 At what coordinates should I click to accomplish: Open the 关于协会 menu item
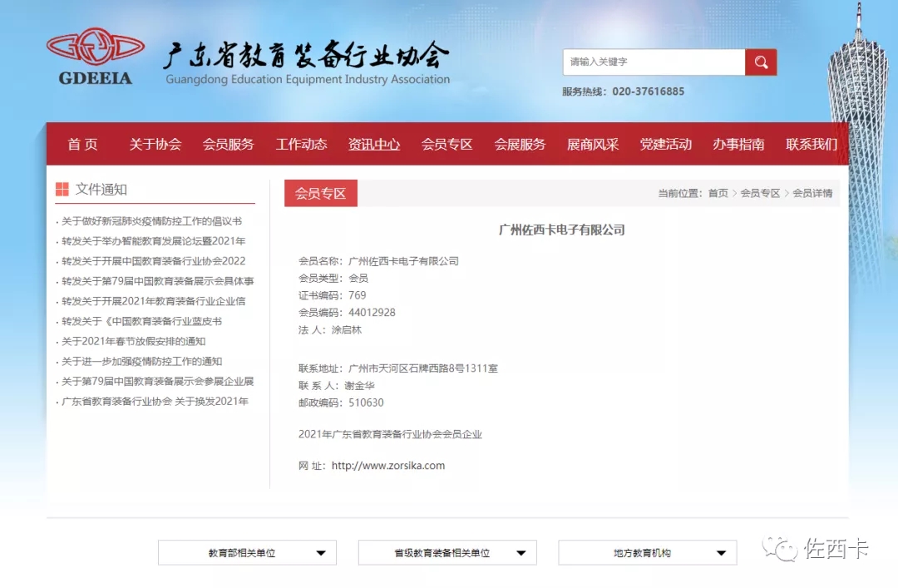point(155,144)
